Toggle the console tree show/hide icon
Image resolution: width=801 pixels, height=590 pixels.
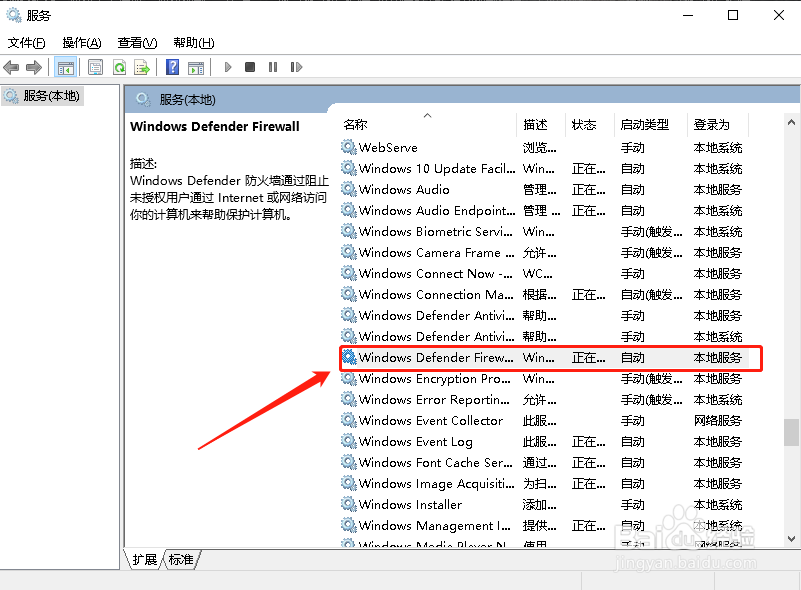[x=66, y=67]
